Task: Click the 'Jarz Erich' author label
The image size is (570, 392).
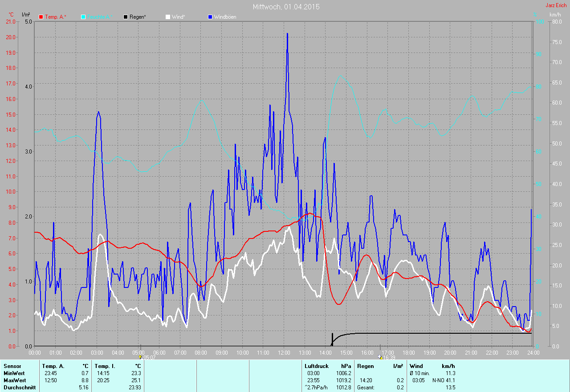Action: pos(557,5)
